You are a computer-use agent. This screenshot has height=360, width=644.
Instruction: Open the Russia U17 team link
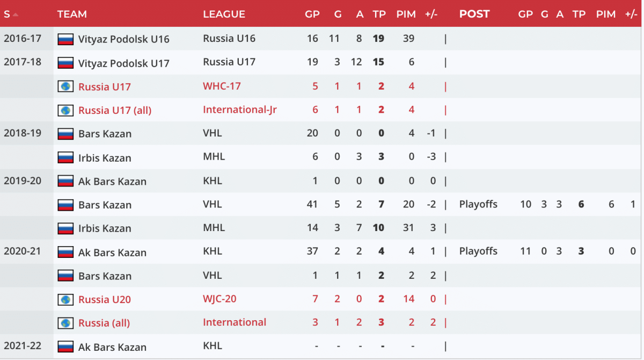105,87
